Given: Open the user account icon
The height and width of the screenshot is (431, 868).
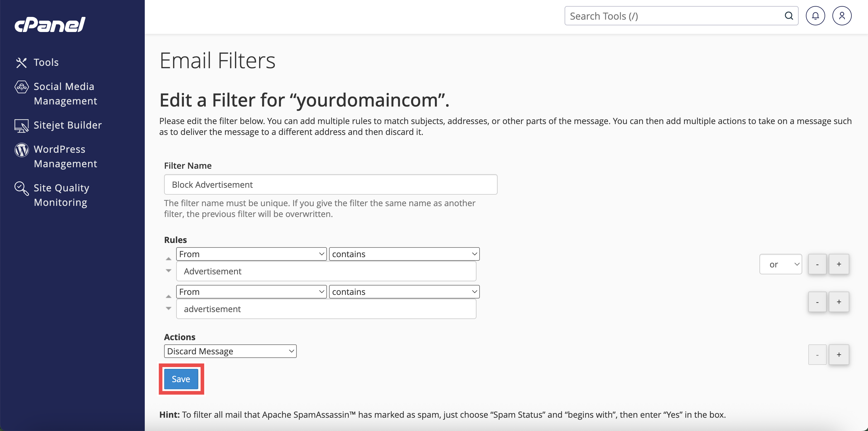Looking at the screenshot, I should [841, 16].
